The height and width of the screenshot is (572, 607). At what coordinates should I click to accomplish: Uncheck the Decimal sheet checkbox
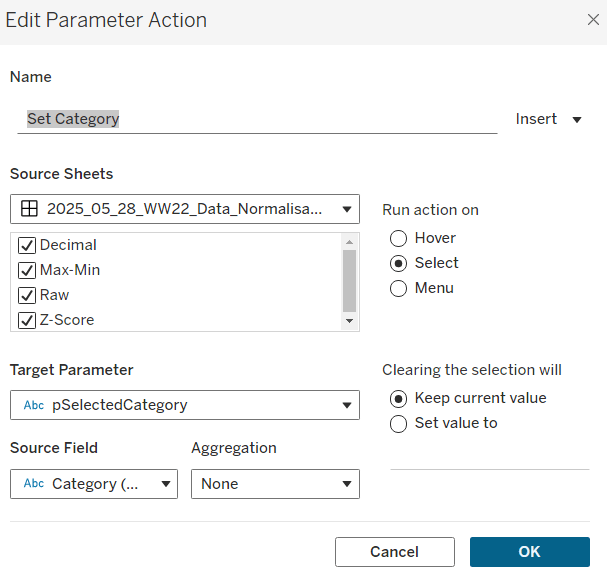click(x=27, y=245)
